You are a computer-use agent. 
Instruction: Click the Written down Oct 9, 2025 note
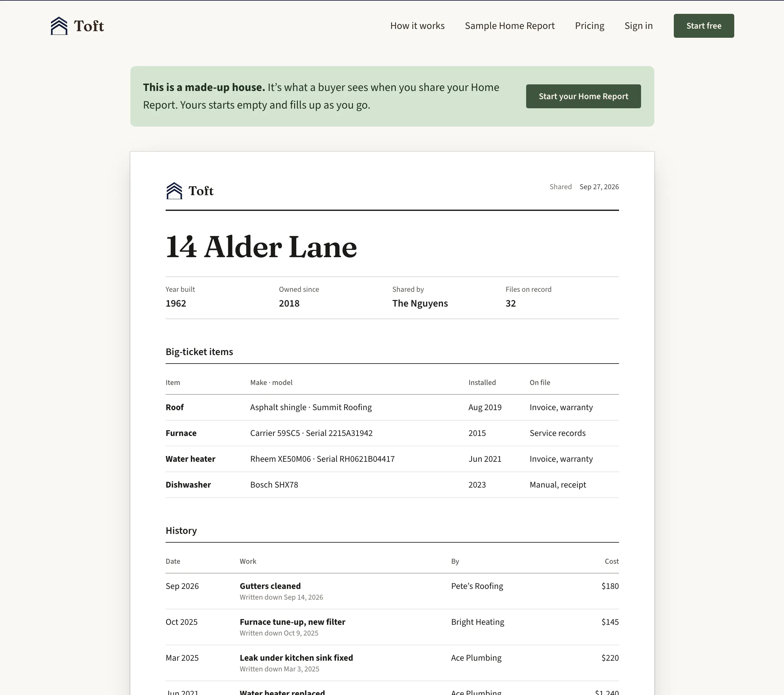tap(279, 633)
